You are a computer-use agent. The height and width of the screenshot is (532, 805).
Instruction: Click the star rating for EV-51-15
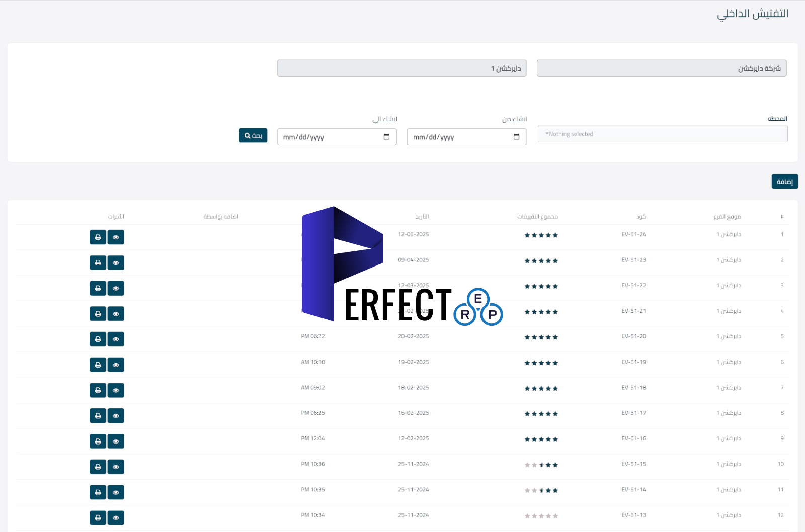541,465
